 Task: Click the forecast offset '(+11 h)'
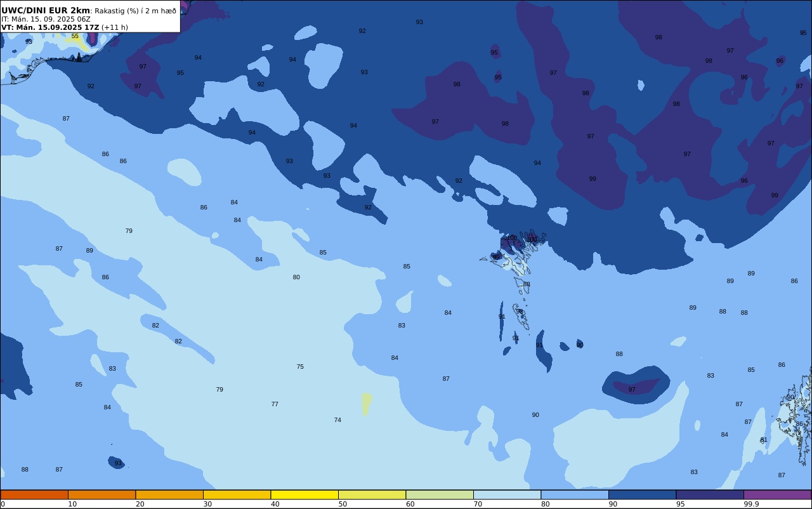pyautogui.click(x=115, y=27)
